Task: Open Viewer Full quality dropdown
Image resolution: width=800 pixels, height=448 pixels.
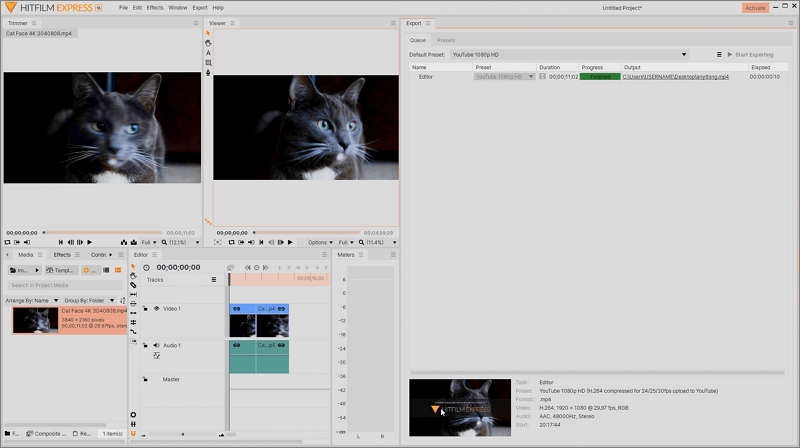Action: pos(346,242)
